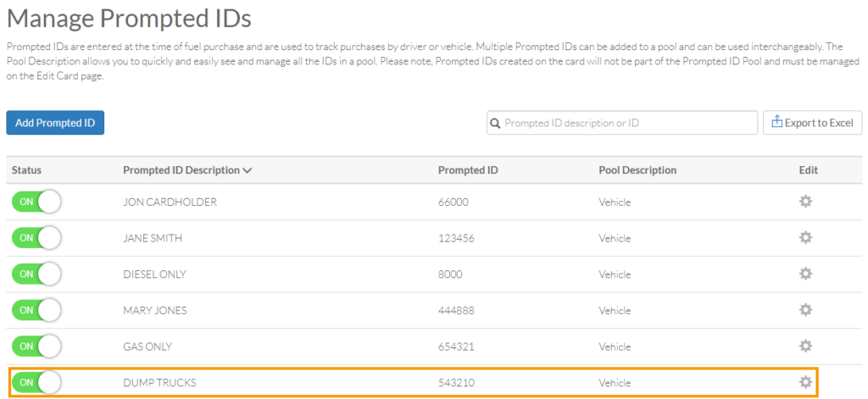Click the Pool Description column header
This screenshot has height=399, width=868.
637,170
